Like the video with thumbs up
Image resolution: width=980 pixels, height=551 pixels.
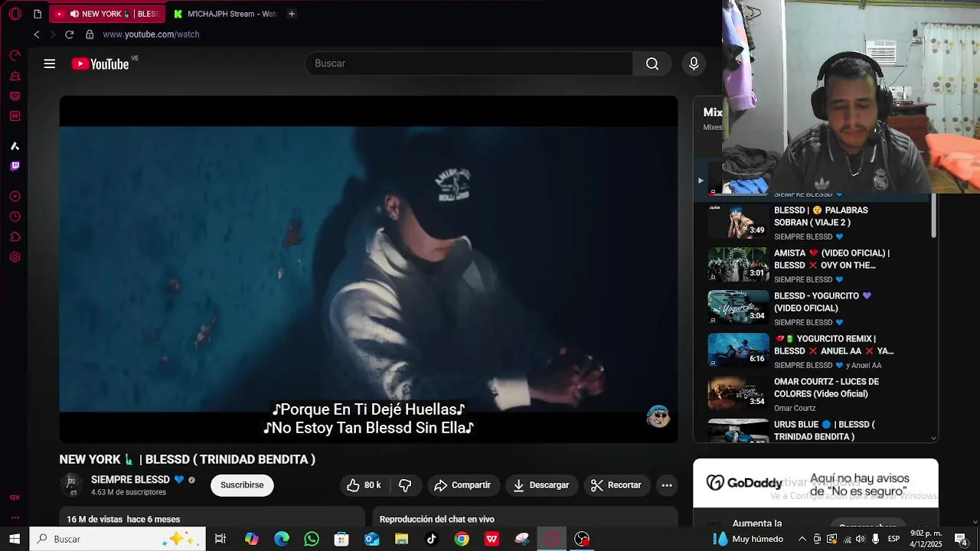click(364, 485)
